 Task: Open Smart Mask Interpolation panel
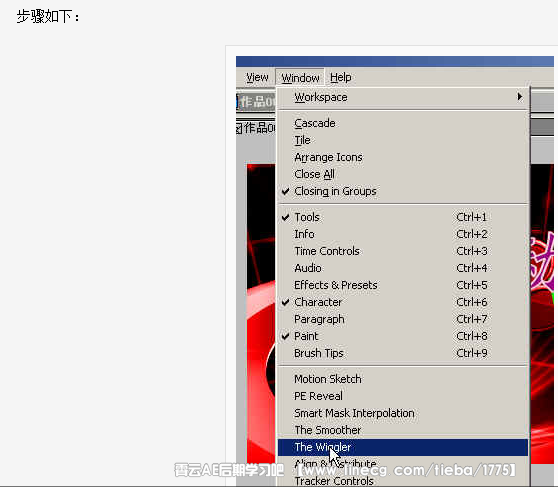tap(403, 413)
